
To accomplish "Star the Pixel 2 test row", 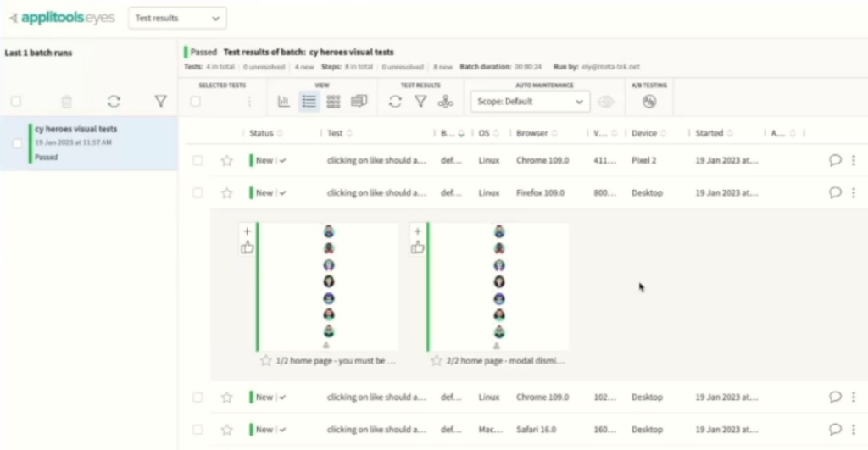I will click(226, 160).
